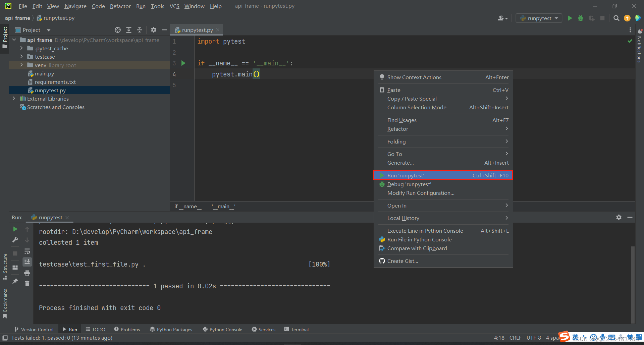This screenshot has height=345, width=644.
Task: Click Print icon in Run console
Action: tap(27, 273)
